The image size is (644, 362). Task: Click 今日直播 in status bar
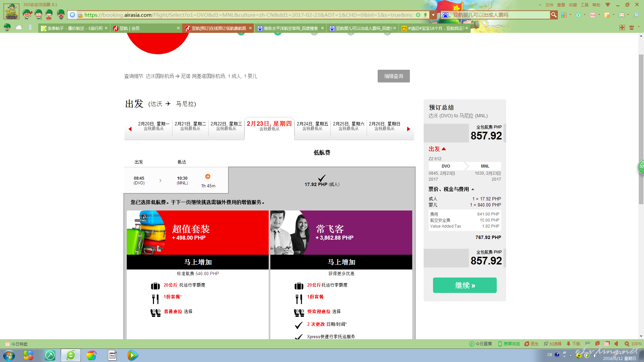pyautogui.click(x=480, y=344)
